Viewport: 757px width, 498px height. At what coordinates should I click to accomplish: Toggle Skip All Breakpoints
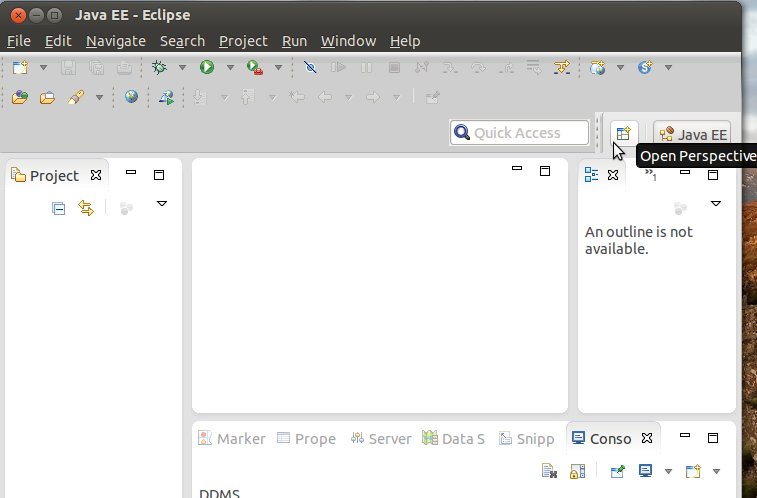pos(310,67)
